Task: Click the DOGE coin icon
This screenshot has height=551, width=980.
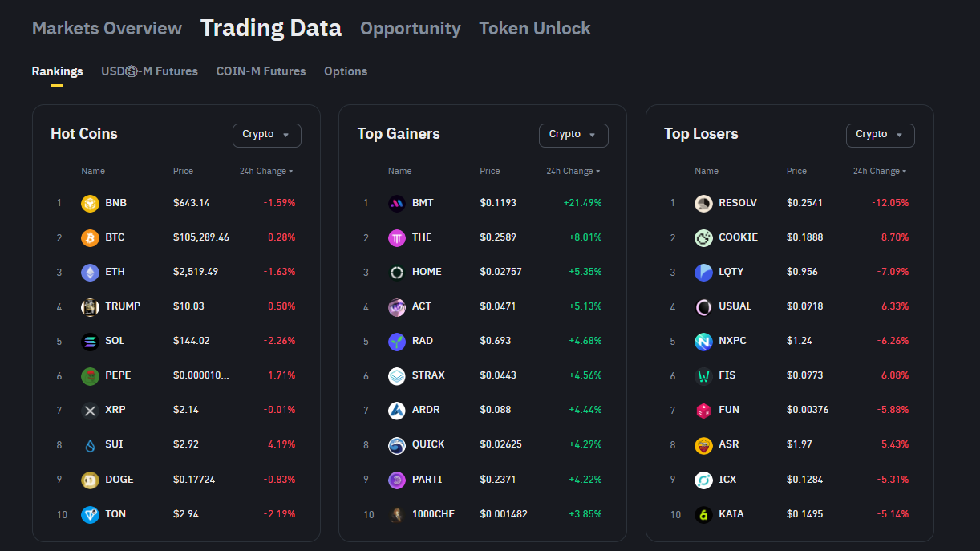Action: (x=90, y=480)
